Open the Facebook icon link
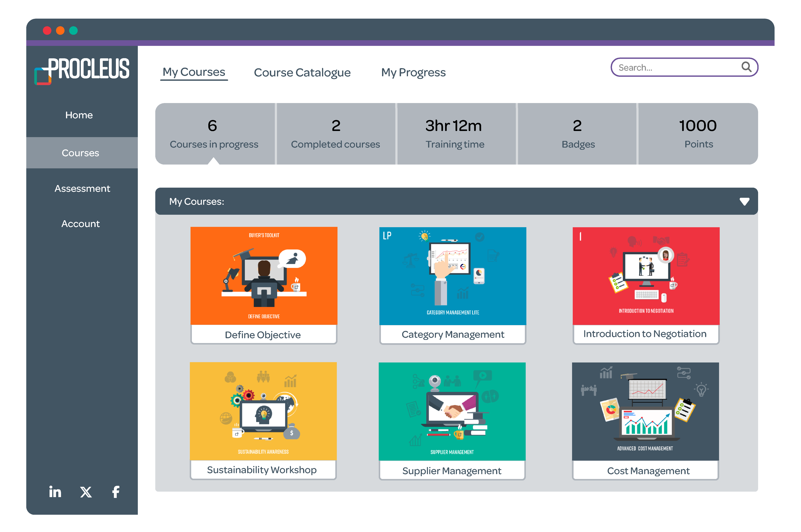The image size is (801, 532). (x=116, y=492)
